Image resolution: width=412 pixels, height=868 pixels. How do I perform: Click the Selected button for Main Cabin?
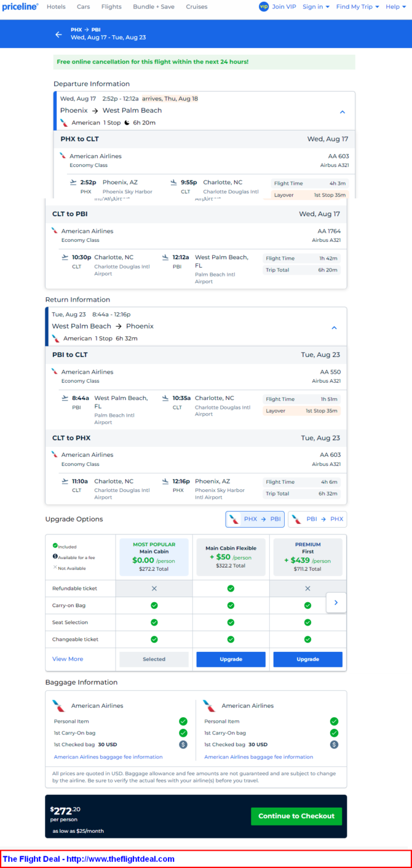154,659
